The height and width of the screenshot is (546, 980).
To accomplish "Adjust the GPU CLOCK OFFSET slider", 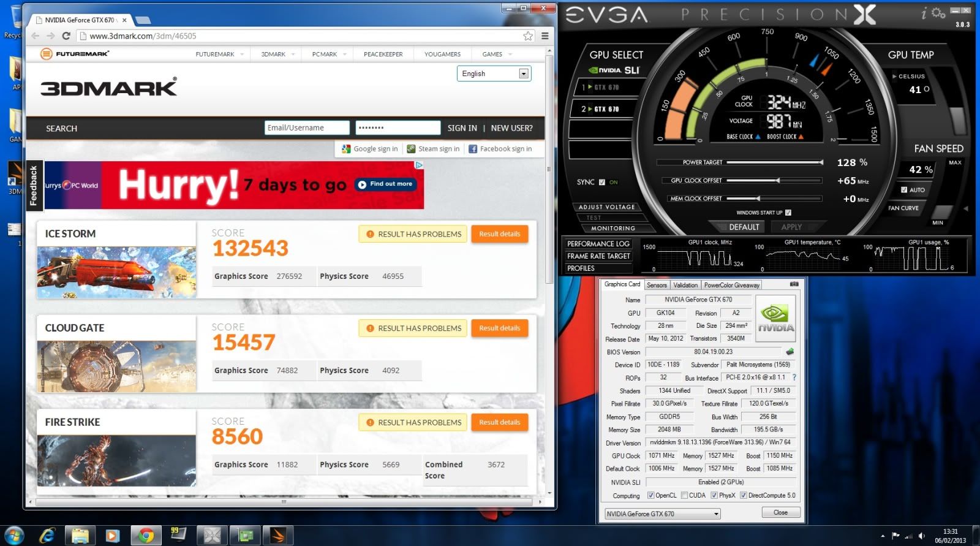I will click(x=774, y=181).
